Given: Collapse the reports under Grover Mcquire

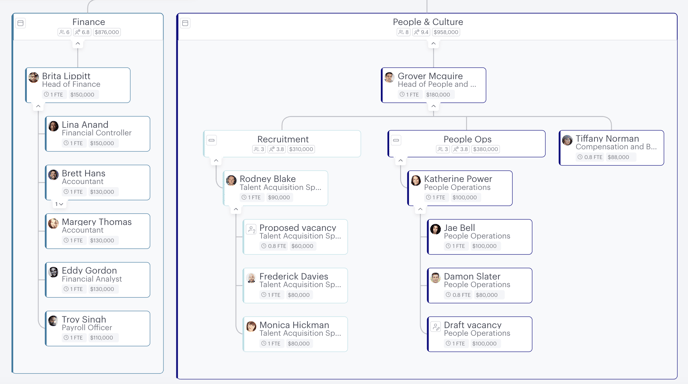Looking at the screenshot, I should [x=433, y=106].
